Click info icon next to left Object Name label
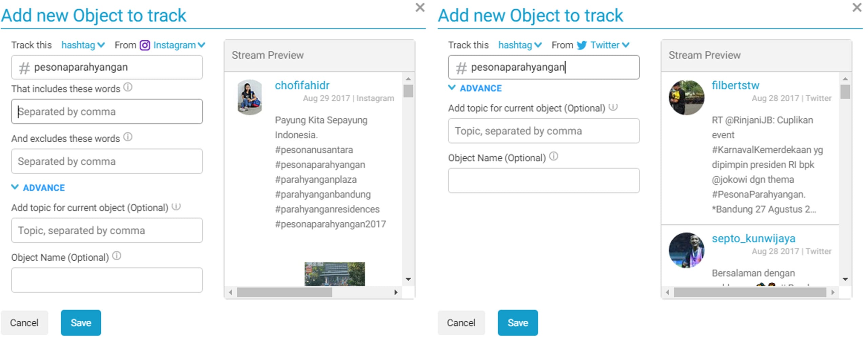Viewport: 868px width, 341px height. pos(117,256)
